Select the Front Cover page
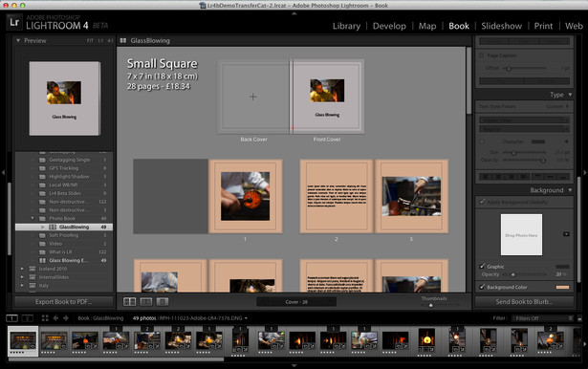The width and height of the screenshot is (588, 369). point(327,97)
